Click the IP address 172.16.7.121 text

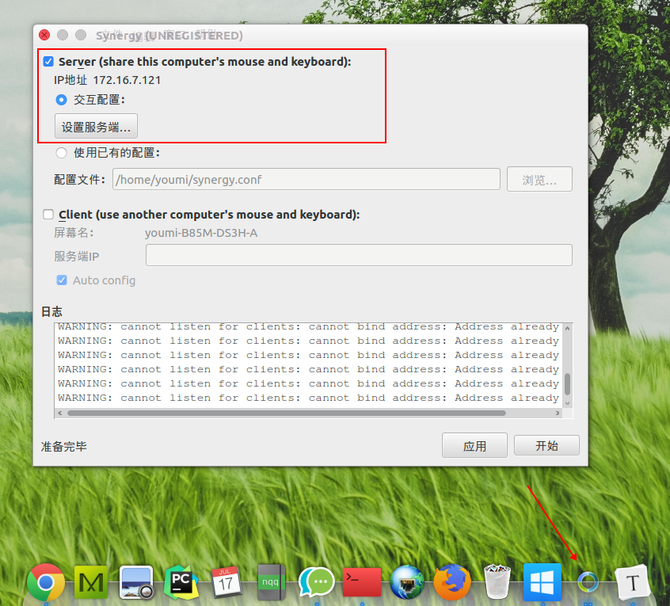tap(127, 80)
